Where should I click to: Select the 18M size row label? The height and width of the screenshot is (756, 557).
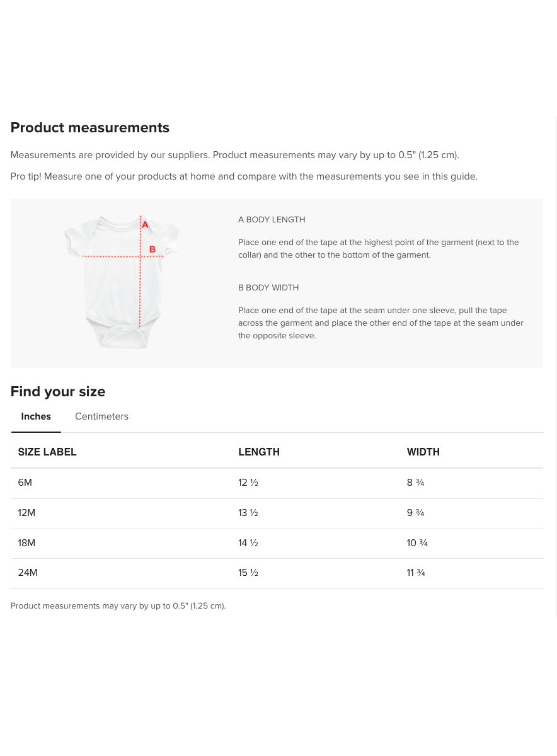point(26,543)
